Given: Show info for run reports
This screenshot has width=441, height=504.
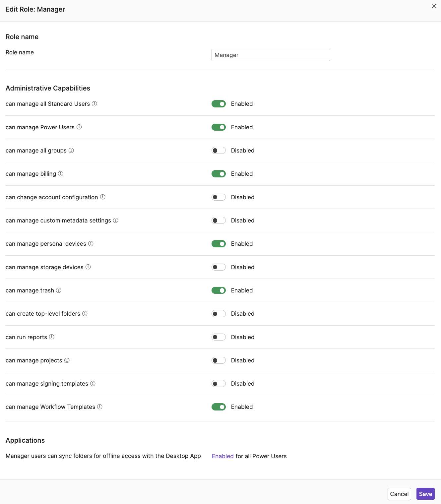Looking at the screenshot, I should pos(52,337).
